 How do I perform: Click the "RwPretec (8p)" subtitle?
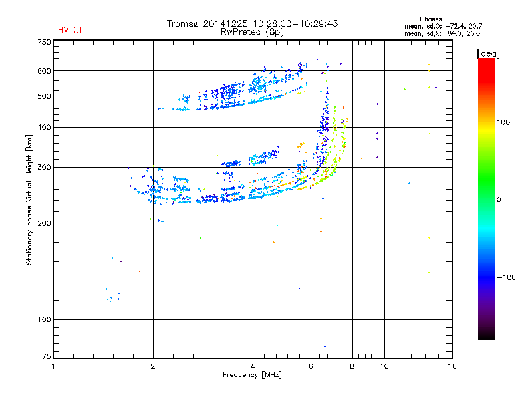(x=252, y=32)
